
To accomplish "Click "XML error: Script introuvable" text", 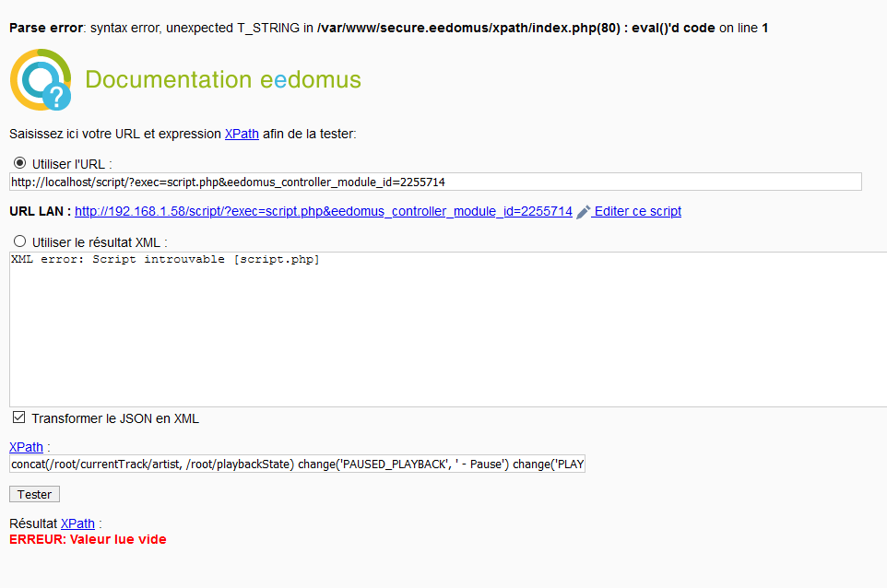I will point(165,260).
